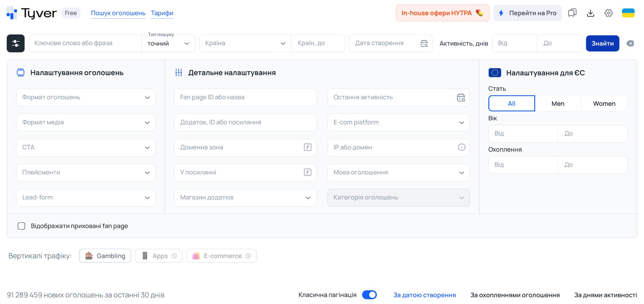Screen dimensions: 644x304
Task: Open the filters panel icon next to keyword field
Action: pos(15,43)
